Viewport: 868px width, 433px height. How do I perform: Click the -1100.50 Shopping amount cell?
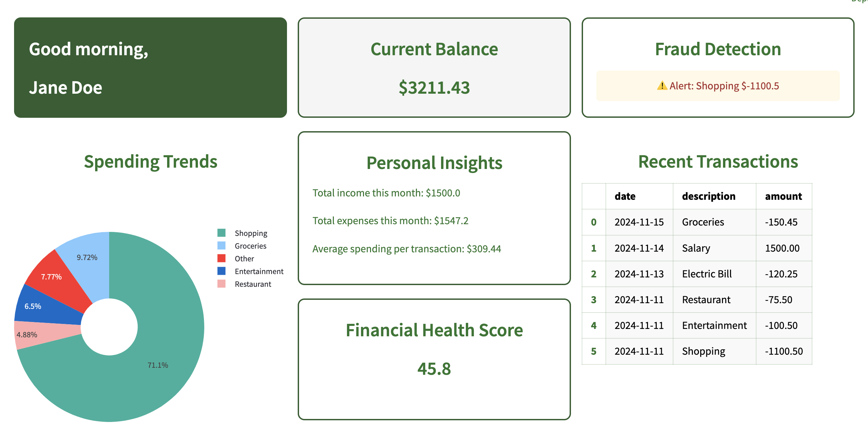pos(783,351)
